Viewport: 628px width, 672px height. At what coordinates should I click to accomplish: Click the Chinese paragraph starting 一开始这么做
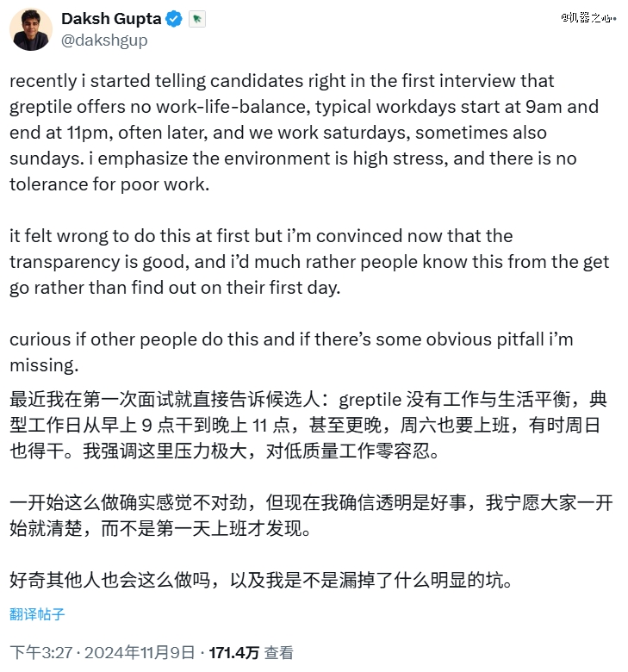pyautogui.click(x=308, y=516)
